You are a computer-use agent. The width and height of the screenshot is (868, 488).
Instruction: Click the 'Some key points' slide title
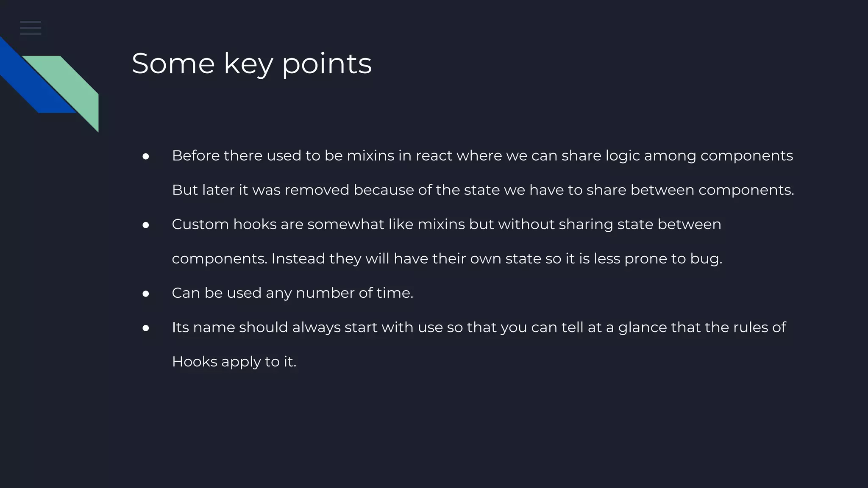[252, 64]
